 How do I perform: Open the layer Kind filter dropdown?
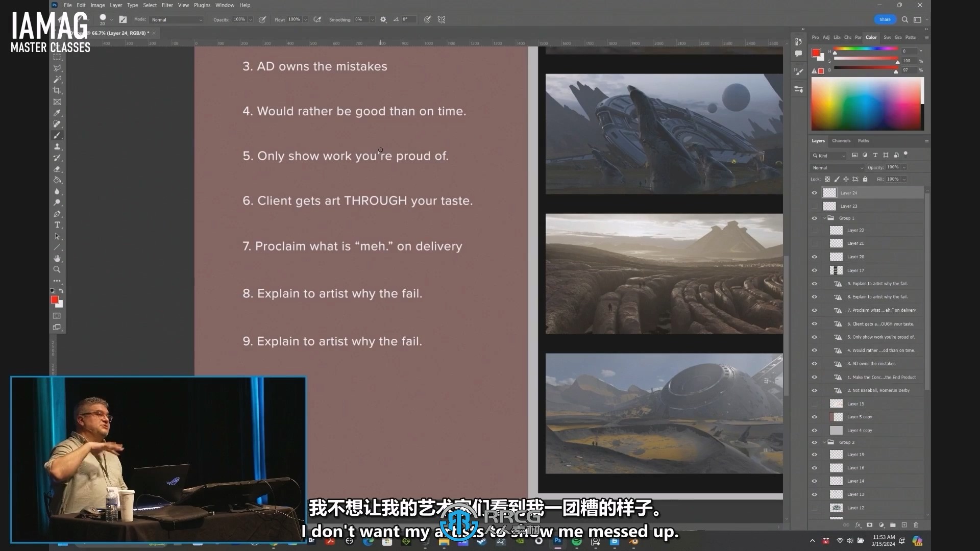point(828,156)
